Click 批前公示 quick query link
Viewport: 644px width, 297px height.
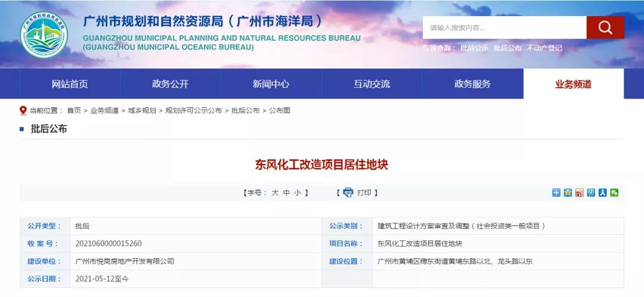click(x=474, y=48)
